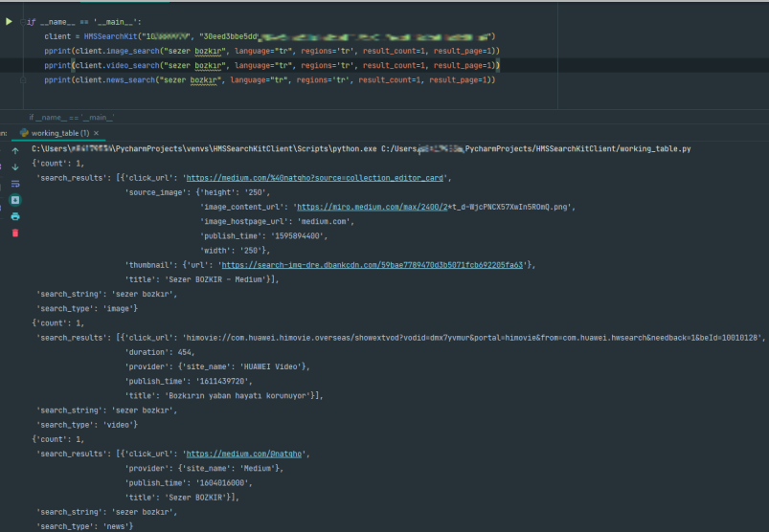
Task: Click the python.exe command path output line
Action: (361, 149)
